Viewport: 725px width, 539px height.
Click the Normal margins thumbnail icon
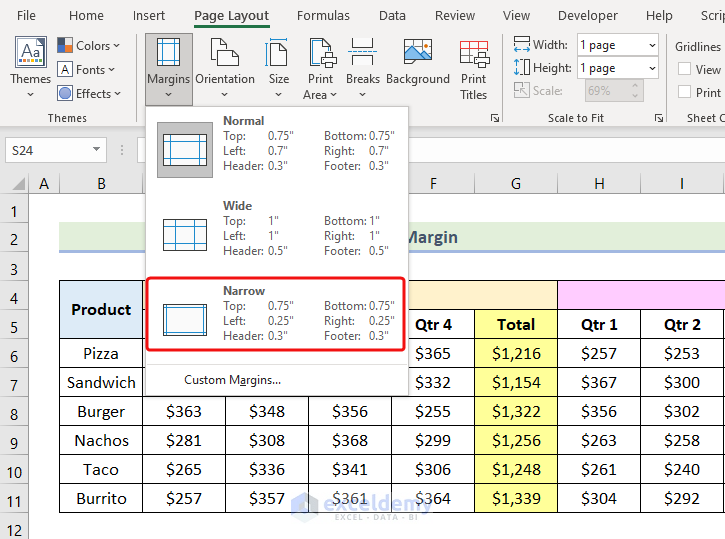point(184,150)
